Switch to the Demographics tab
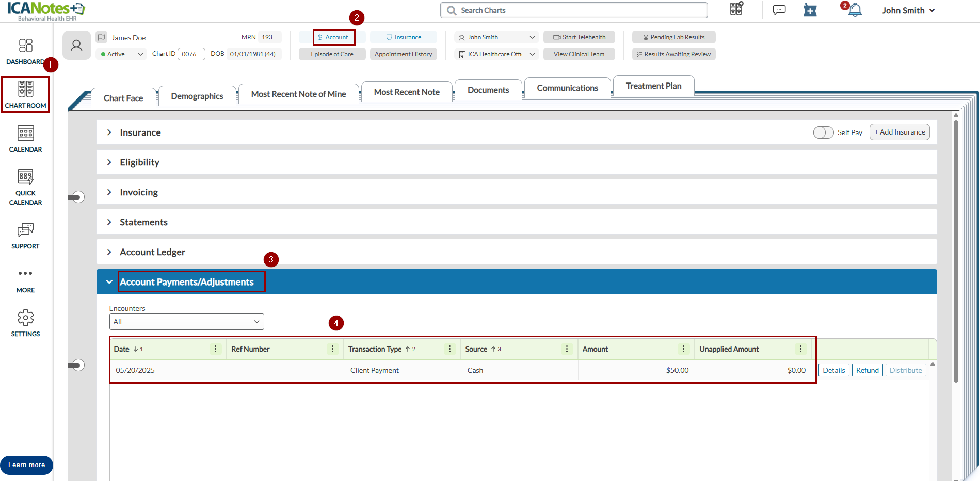980x481 pixels. [197, 96]
